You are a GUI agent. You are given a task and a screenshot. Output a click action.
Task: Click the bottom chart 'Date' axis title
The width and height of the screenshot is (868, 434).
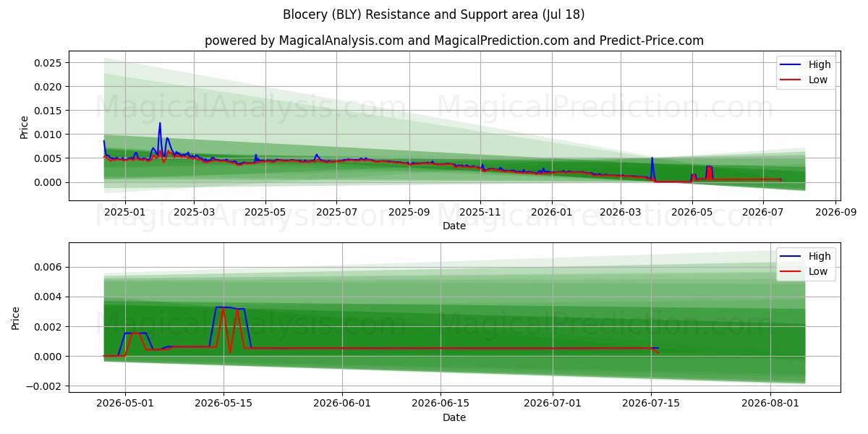[454, 418]
